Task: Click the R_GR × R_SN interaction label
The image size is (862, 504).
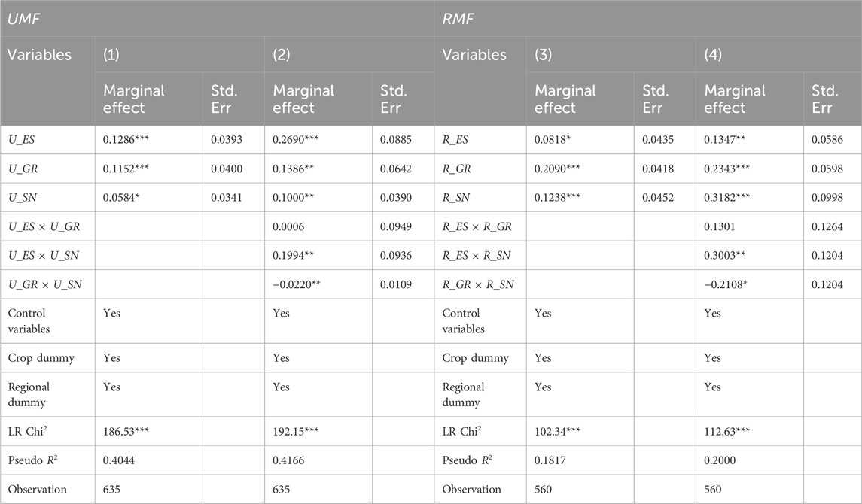Action: point(478,284)
